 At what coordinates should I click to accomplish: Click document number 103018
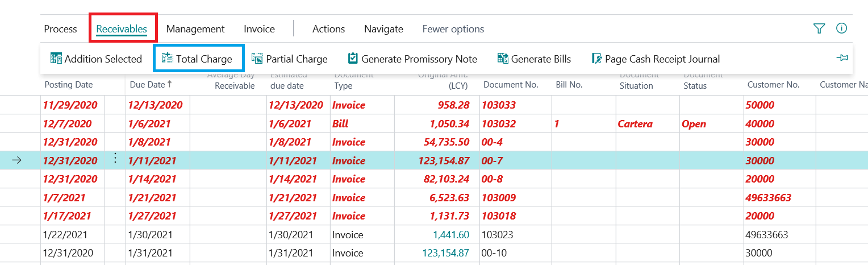point(498,216)
